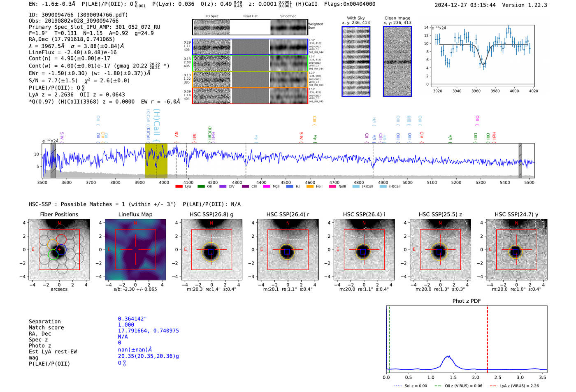The height and width of the screenshot is (392, 576).
Task: Select the HSC SSP(26.8) g cutout
Action: point(211,250)
